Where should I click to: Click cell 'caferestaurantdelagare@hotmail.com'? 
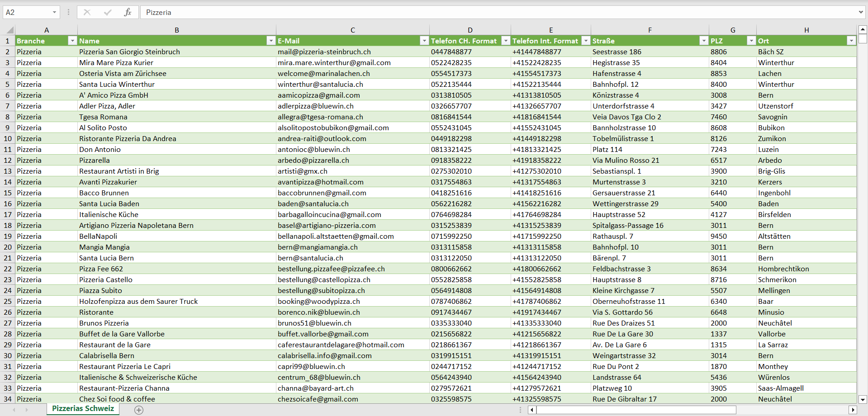point(353,345)
